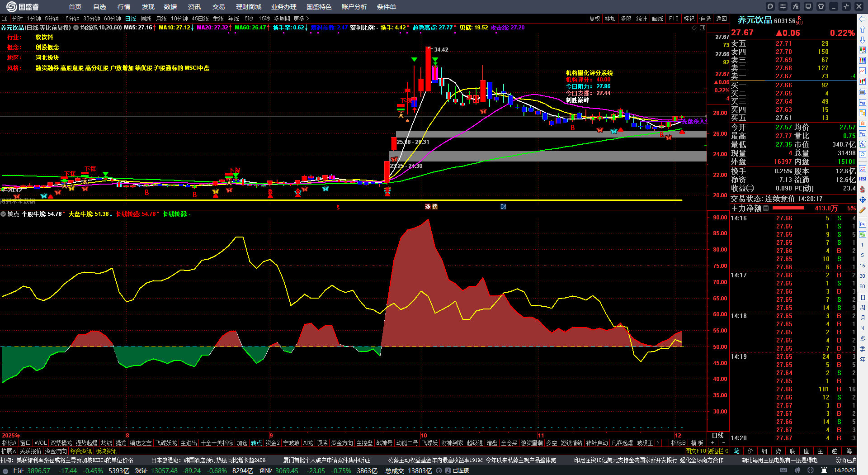Expand the 扩展 panel arrow
Viewport: 868px width, 475px height.
[x=9, y=451]
